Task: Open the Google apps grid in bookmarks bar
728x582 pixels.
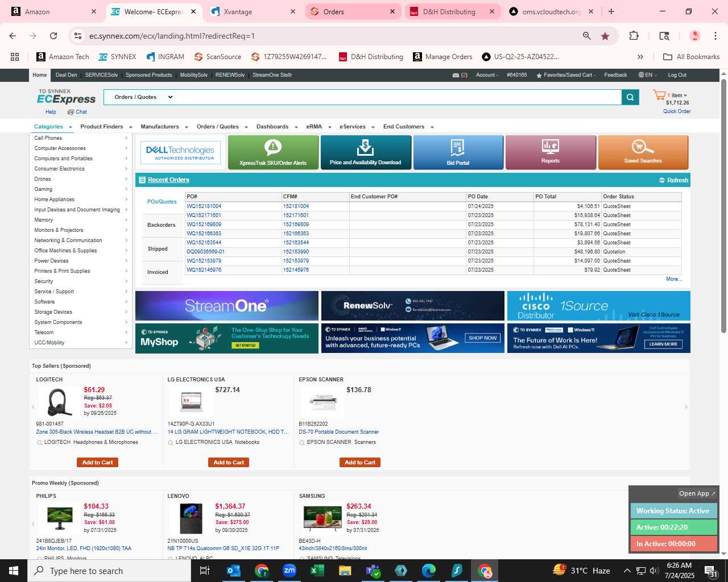Action: [15, 57]
